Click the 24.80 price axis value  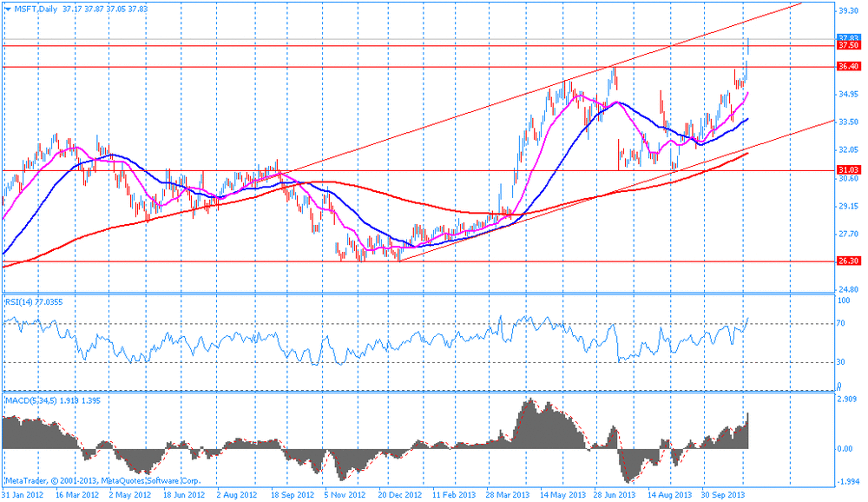pyautogui.click(x=849, y=289)
